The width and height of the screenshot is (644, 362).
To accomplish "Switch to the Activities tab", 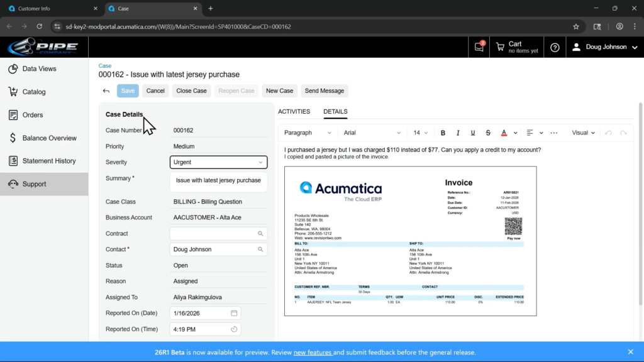I will click(x=294, y=111).
